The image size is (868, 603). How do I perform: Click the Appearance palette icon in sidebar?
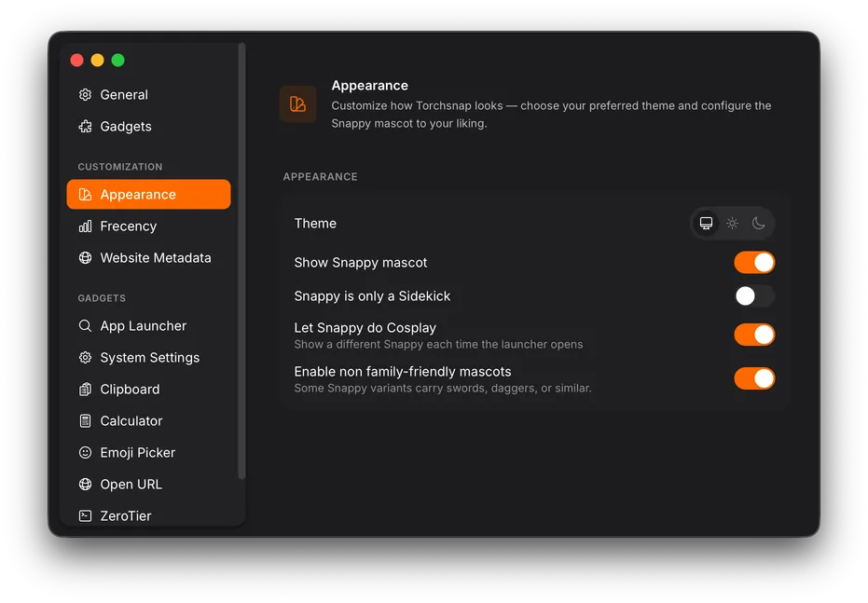pos(85,194)
